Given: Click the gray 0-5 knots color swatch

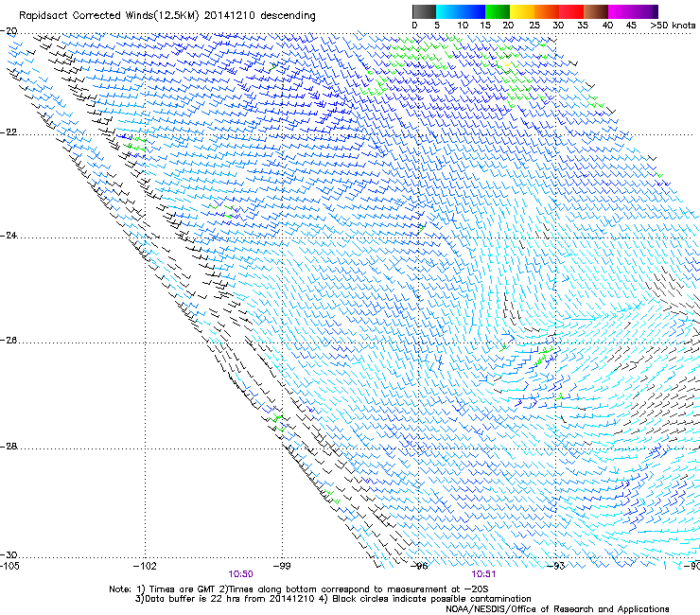Looking at the screenshot, I should [x=424, y=11].
